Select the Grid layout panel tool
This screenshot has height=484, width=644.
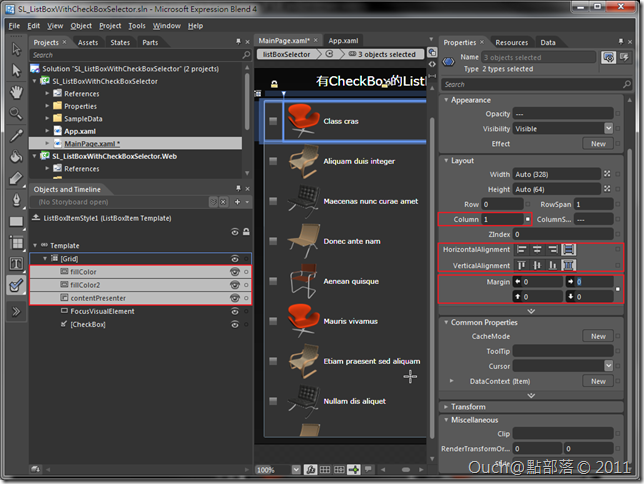click(x=16, y=242)
